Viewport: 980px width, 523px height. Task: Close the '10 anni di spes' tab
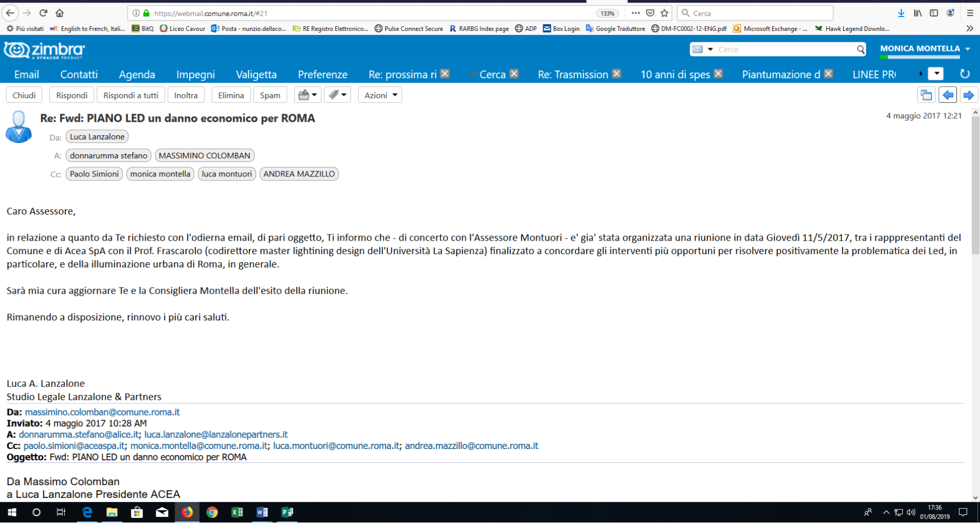(719, 74)
